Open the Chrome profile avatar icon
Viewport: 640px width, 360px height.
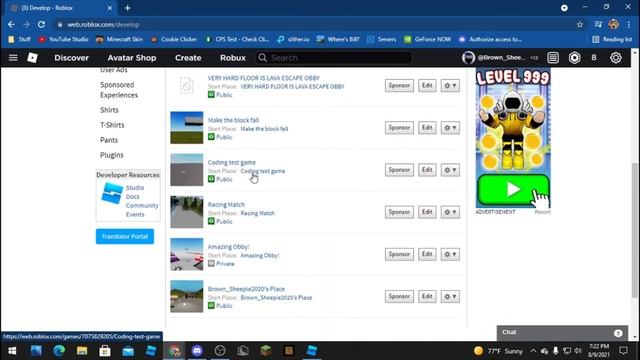coord(613,24)
